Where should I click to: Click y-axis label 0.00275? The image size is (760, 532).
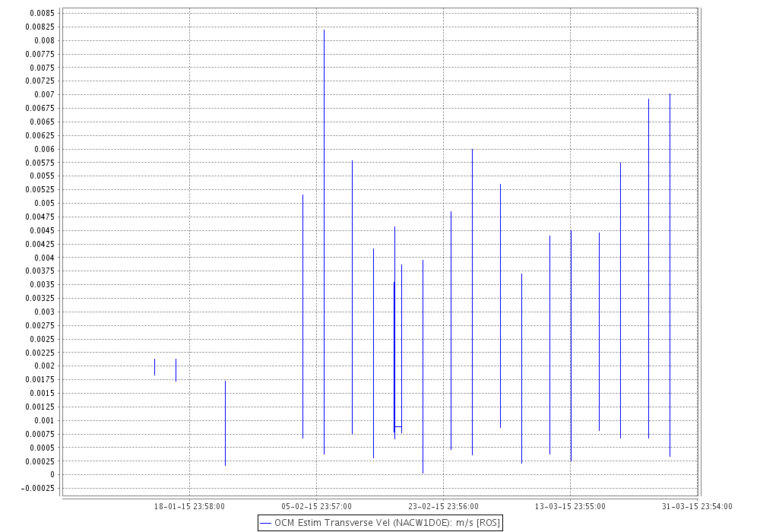(40, 325)
